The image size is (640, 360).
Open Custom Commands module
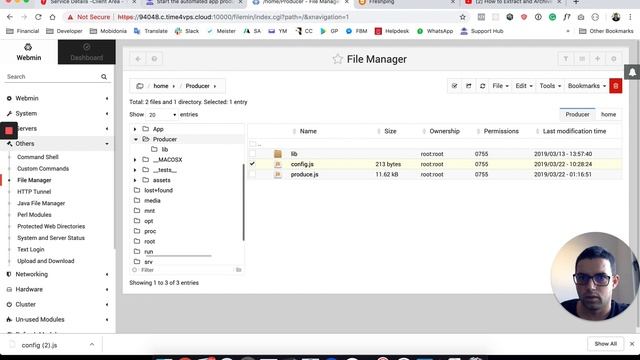[43, 169]
